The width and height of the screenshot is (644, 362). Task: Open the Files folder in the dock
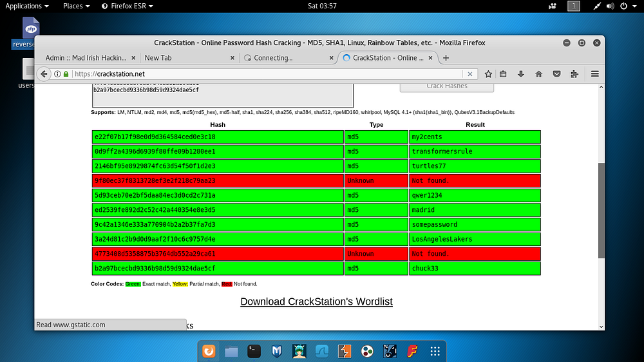(x=231, y=351)
